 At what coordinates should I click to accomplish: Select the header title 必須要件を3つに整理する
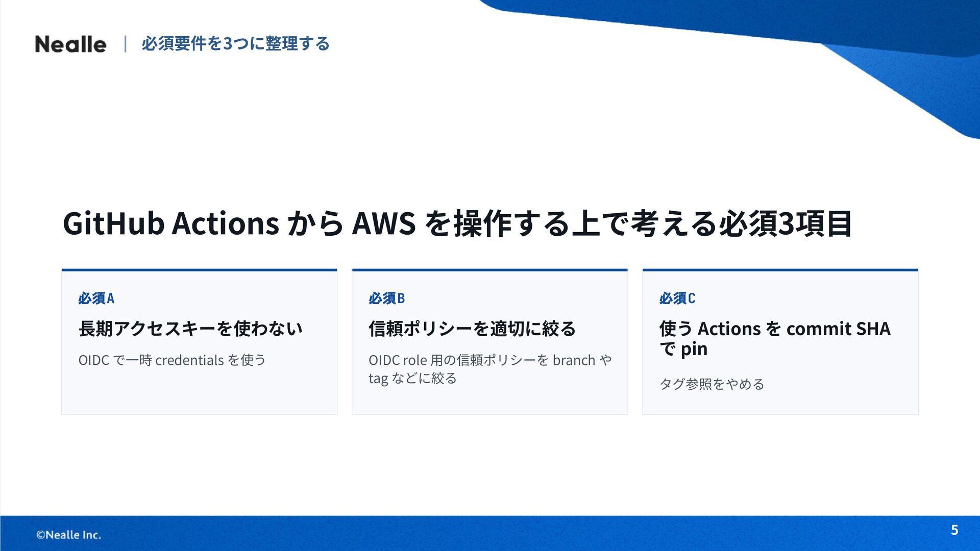coord(235,43)
